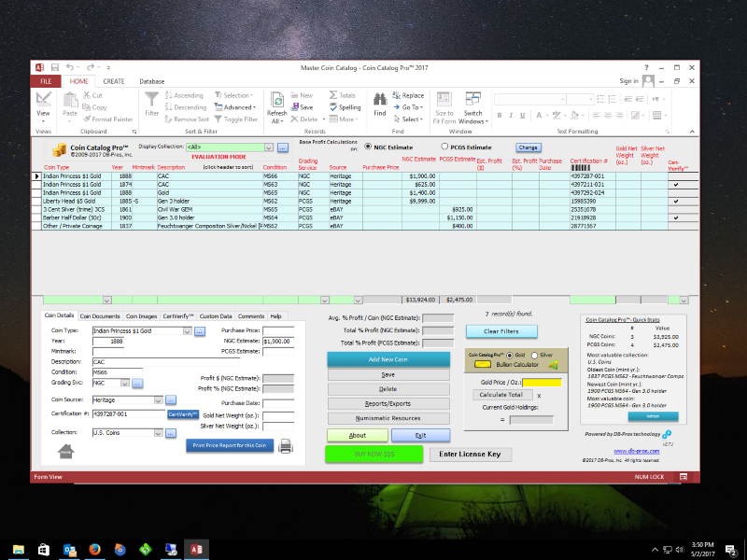747x560 pixels.
Task: Click Descending sort icon
Action: pyautogui.click(x=169, y=107)
